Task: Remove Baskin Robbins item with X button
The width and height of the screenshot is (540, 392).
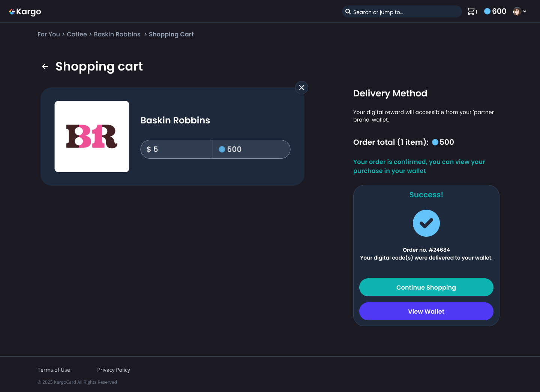Action: (x=301, y=87)
